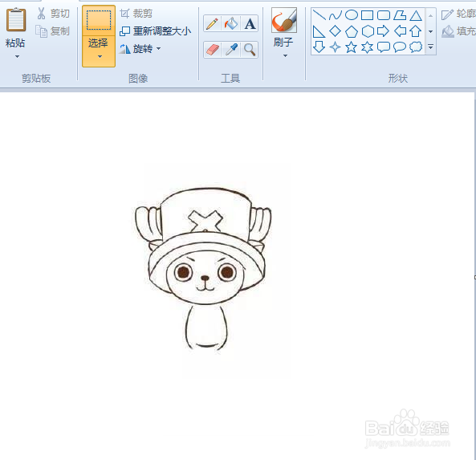Activate the rectangular Select tool
Screen dimensions: 476x460
point(99,20)
